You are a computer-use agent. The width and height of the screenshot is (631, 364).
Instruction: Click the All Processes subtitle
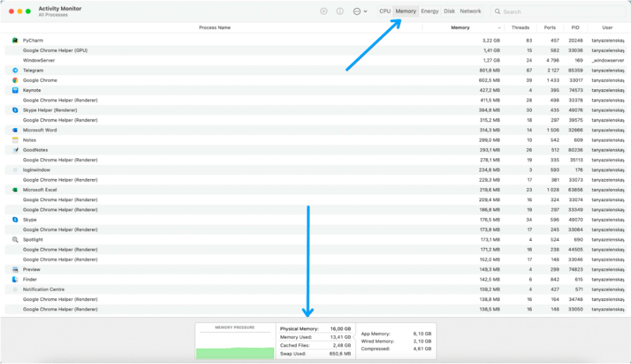point(53,15)
